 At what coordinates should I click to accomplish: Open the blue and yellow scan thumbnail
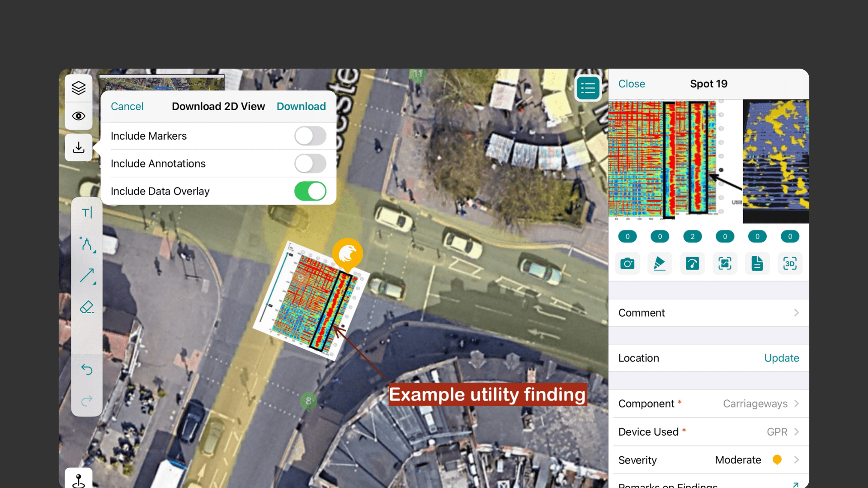tap(776, 161)
